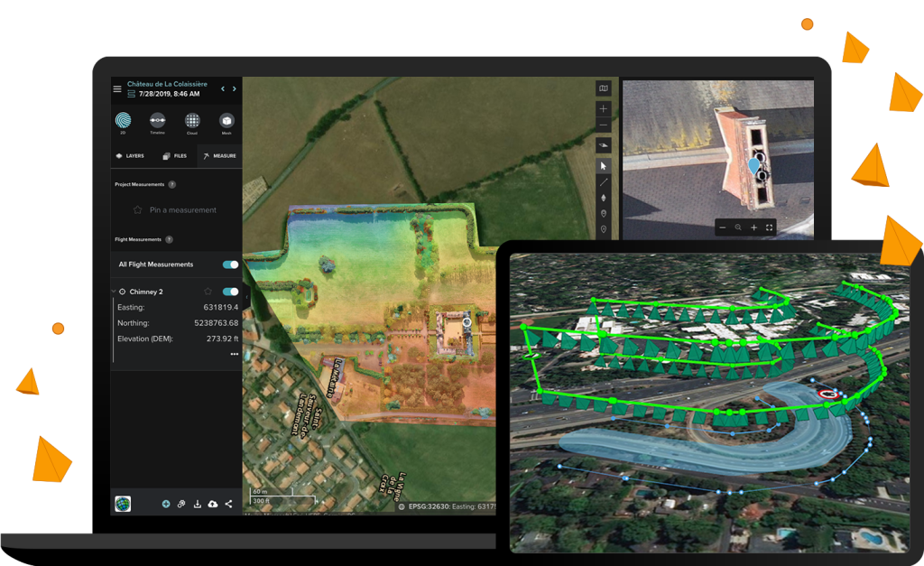
Task: Collapse the Chimney 2 measurement details
Action: coord(114,292)
